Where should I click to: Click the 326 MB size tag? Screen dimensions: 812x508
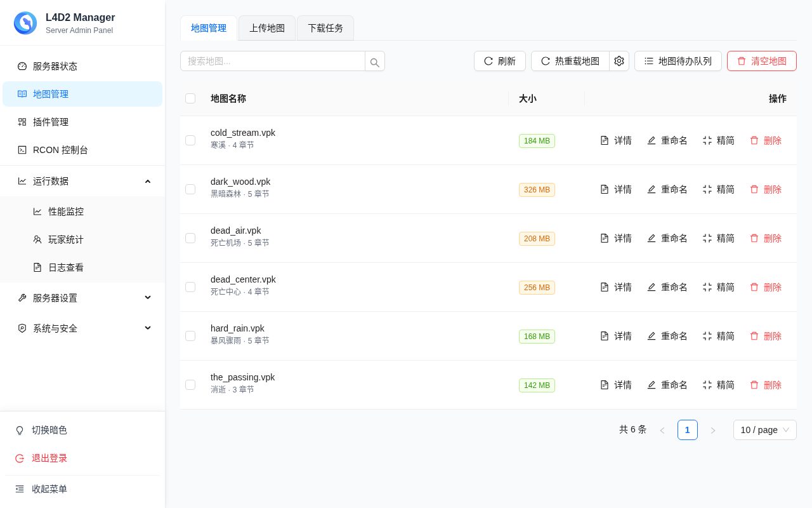point(537,190)
